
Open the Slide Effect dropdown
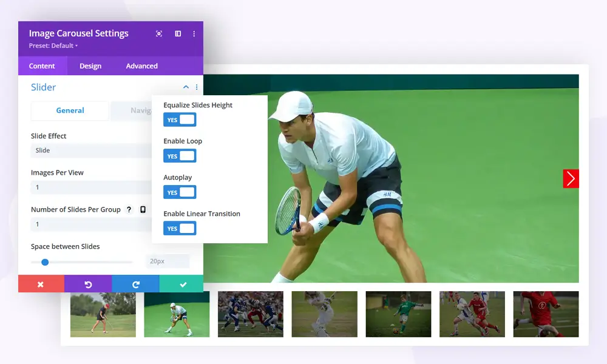[x=92, y=150]
